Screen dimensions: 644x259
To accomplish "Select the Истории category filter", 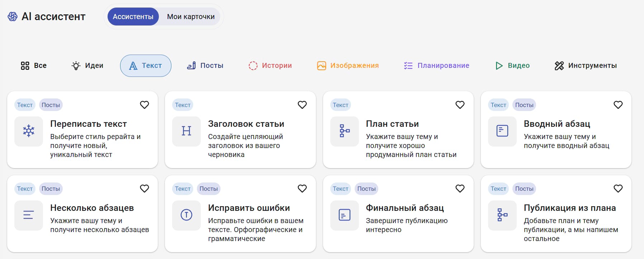I will [270, 66].
